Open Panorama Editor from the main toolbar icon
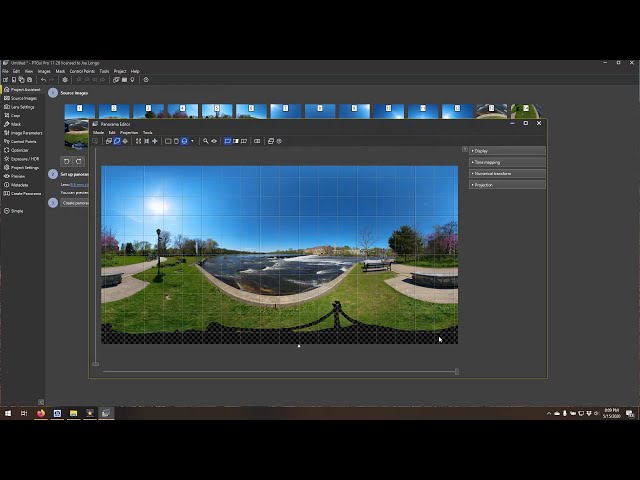The image size is (640, 480). tap(116, 80)
